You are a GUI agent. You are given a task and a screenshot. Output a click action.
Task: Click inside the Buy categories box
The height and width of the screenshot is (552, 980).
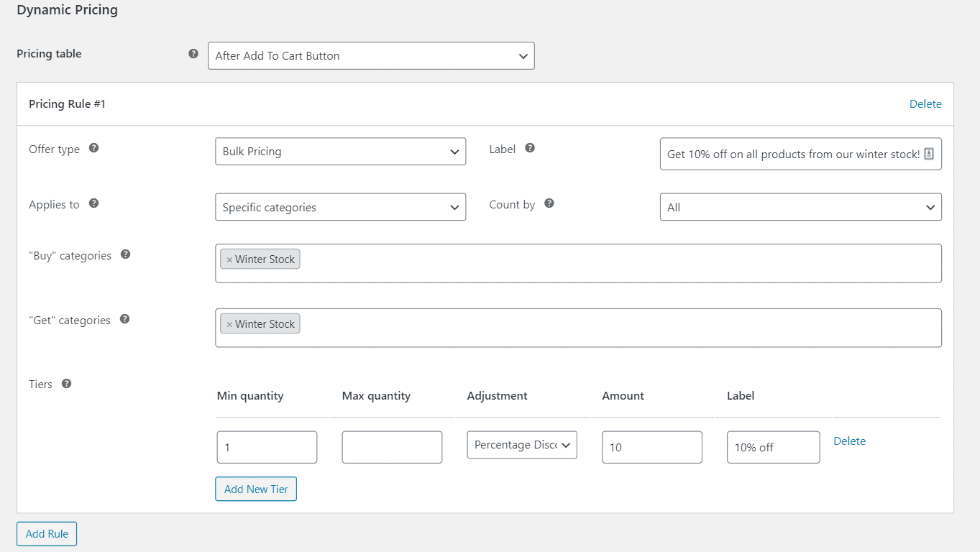point(578,263)
